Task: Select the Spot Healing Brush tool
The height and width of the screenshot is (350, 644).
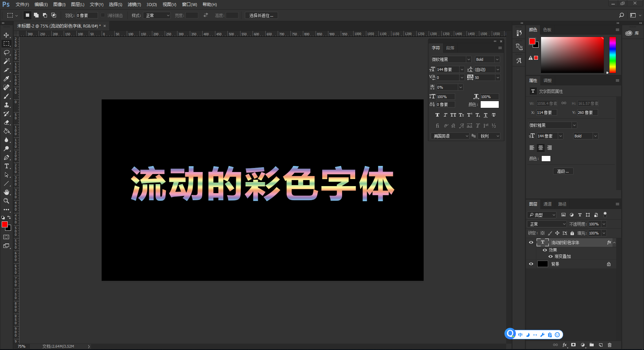Action: tap(6, 87)
